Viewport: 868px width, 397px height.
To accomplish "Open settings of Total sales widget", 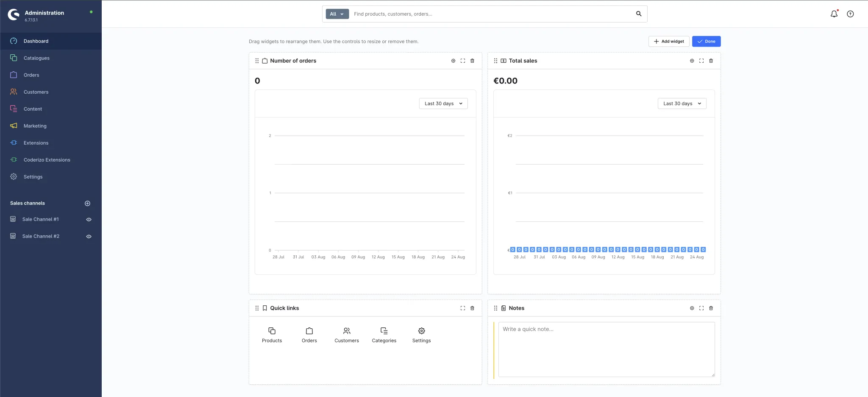I will 692,61.
